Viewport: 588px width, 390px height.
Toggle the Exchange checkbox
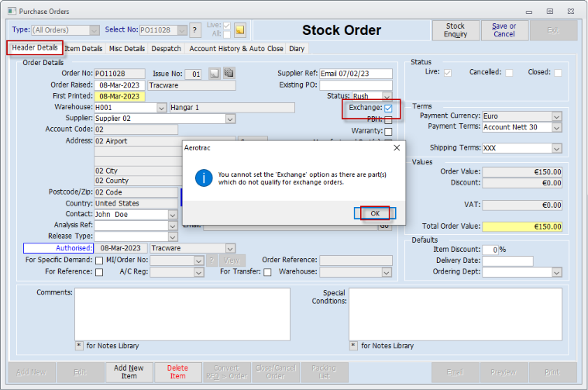click(388, 109)
